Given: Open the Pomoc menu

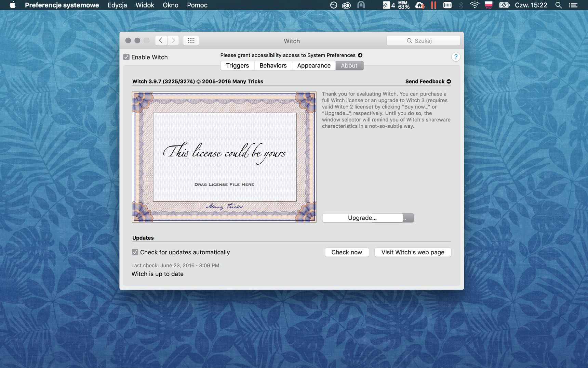Looking at the screenshot, I should [197, 5].
